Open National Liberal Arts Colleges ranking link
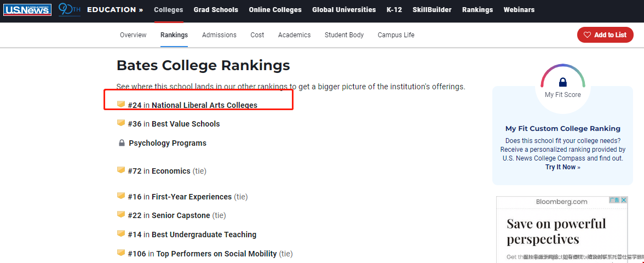 (x=205, y=105)
